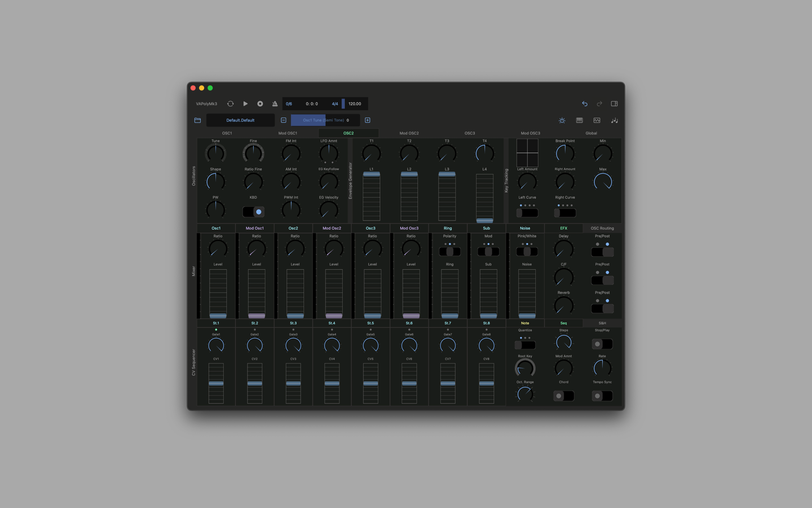Click the Tune knob in Oscillators

click(x=215, y=153)
